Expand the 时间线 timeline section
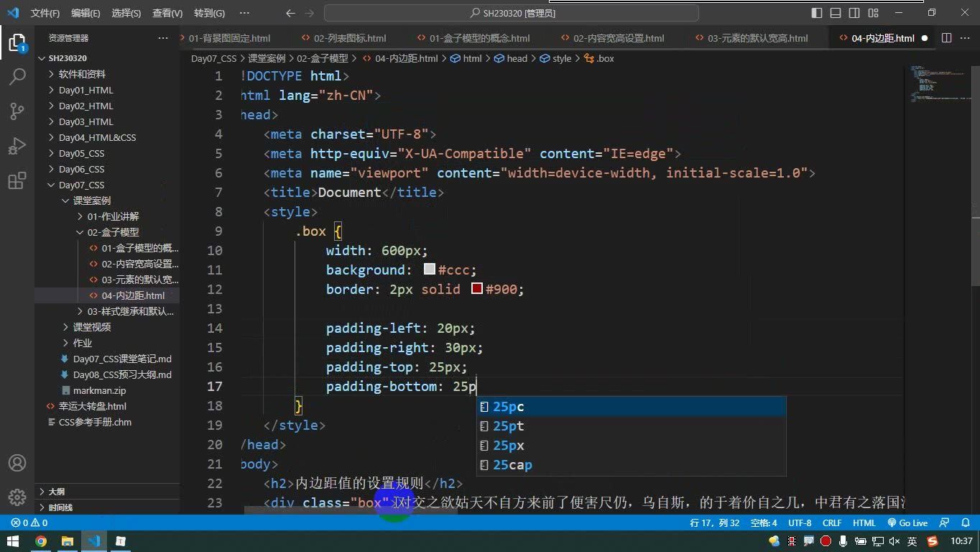The width and height of the screenshot is (980, 552). pos(107,507)
